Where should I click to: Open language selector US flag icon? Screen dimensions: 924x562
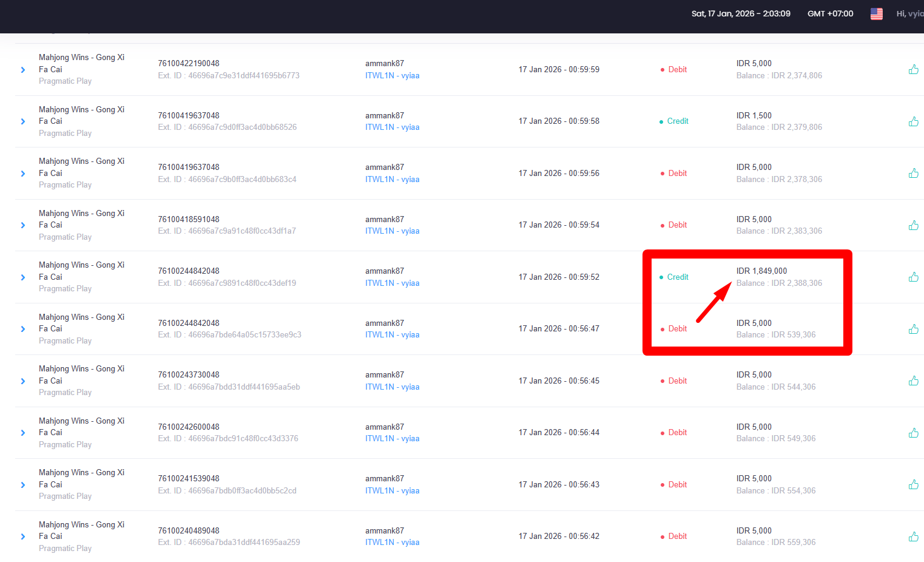tap(877, 13)
